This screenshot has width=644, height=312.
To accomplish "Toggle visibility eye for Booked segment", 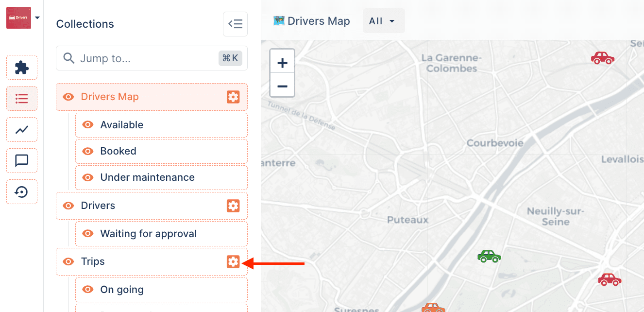I will pos(88,151).
